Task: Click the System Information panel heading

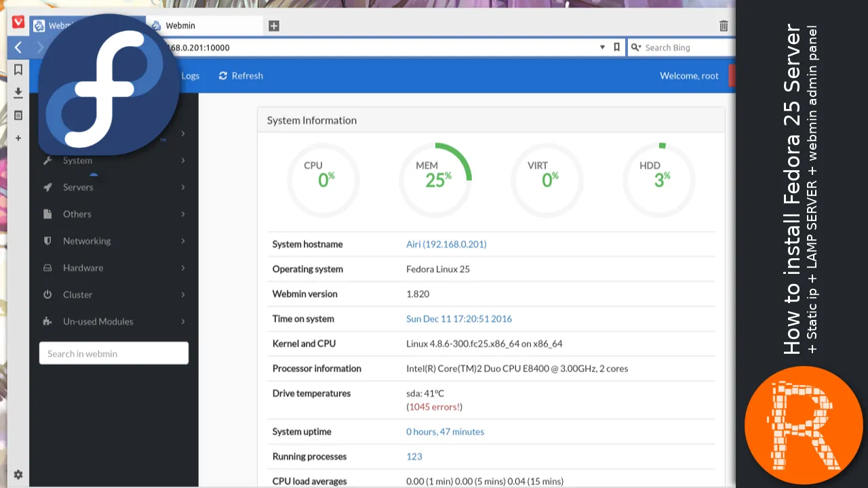Action: (x=312, y=121)
